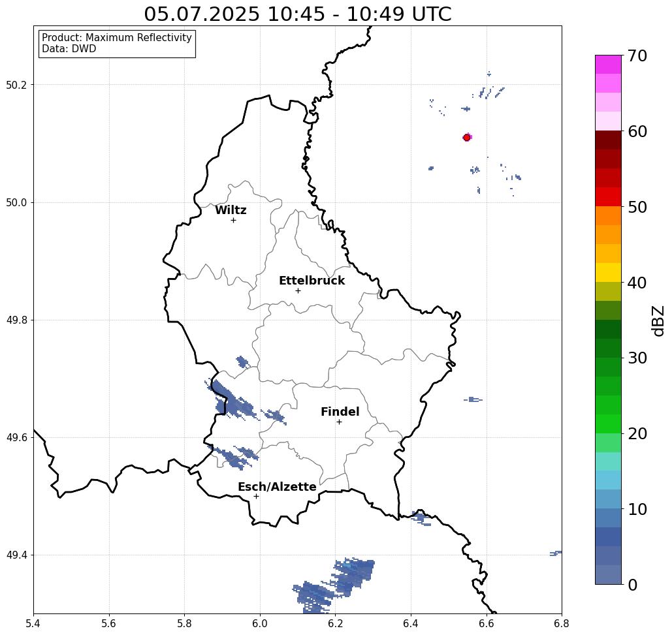Click the radar echo on Luxembourg's western border
This screenshot has width=672, height=635.
point(231,400)
